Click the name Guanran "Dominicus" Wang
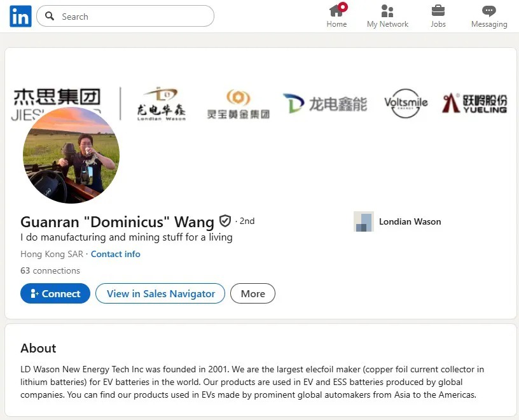 117,221
